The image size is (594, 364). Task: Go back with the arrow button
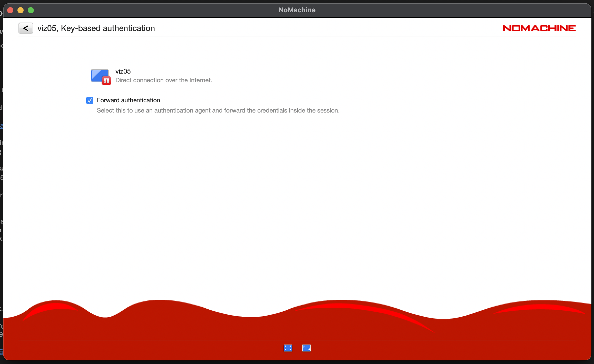pos(26,28)
